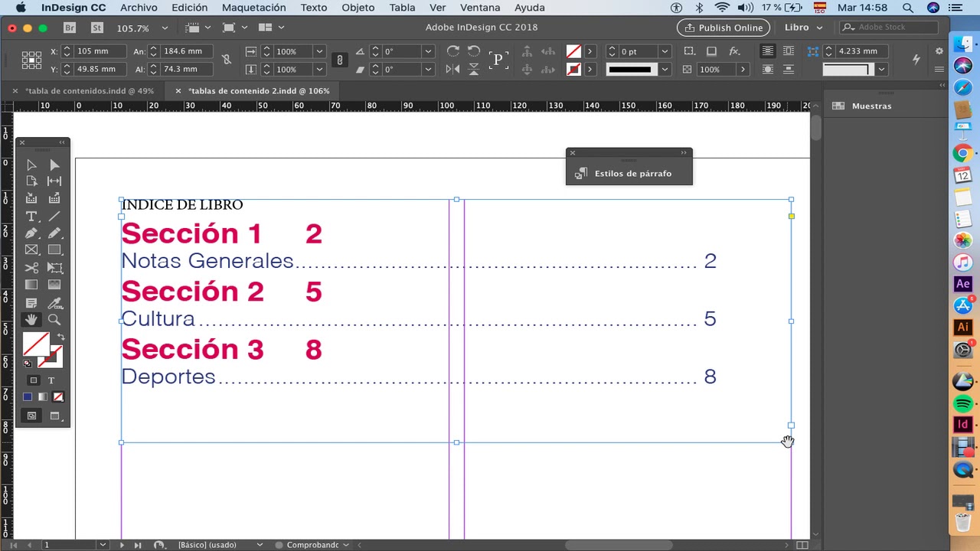The width and height of the screenshot is (980, 551).
Task: Flip horizontal in control panel
Action: (x=453, y=69)
